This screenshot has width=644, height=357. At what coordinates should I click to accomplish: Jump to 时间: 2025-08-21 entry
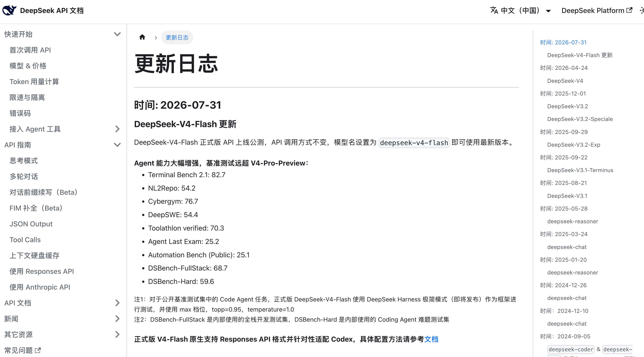pos(563,183)
